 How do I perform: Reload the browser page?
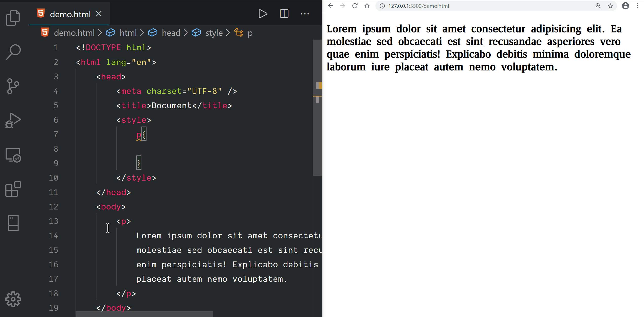(355, 6)
